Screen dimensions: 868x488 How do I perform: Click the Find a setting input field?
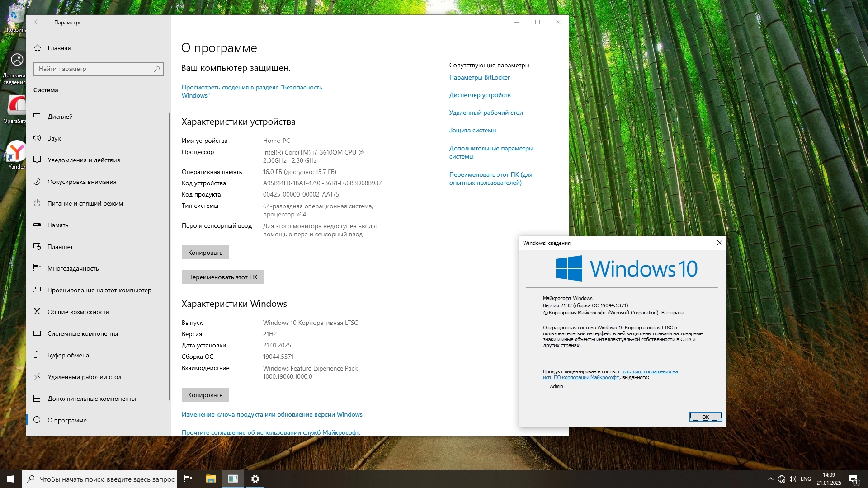click(x=93, y=69)
